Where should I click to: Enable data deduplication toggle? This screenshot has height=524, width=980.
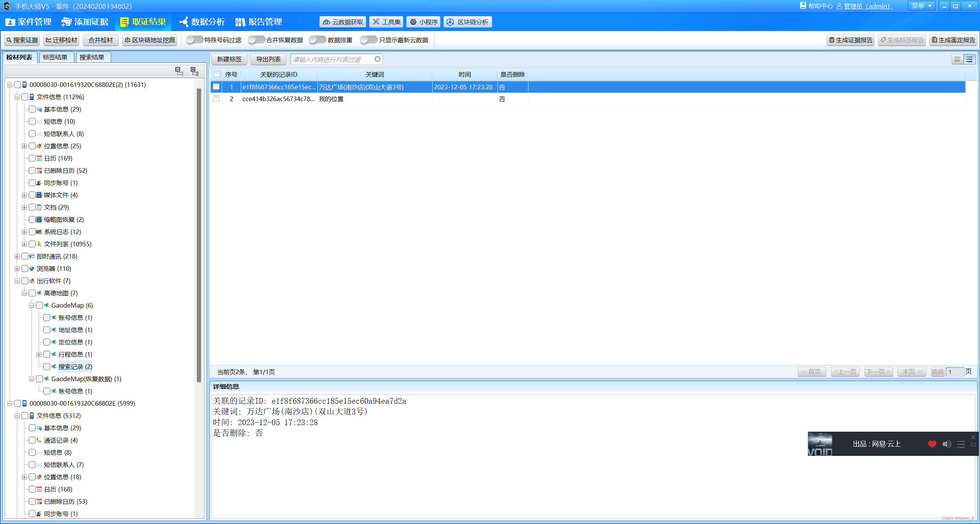point(317,40)
